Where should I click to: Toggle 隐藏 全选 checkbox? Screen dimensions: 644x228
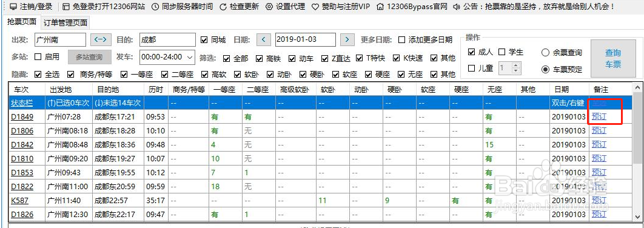pos(38,75)
